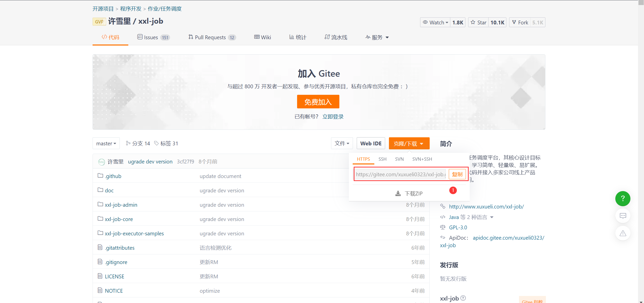
Task: Open the NOTICE file
Action: (x=114, y=291)
